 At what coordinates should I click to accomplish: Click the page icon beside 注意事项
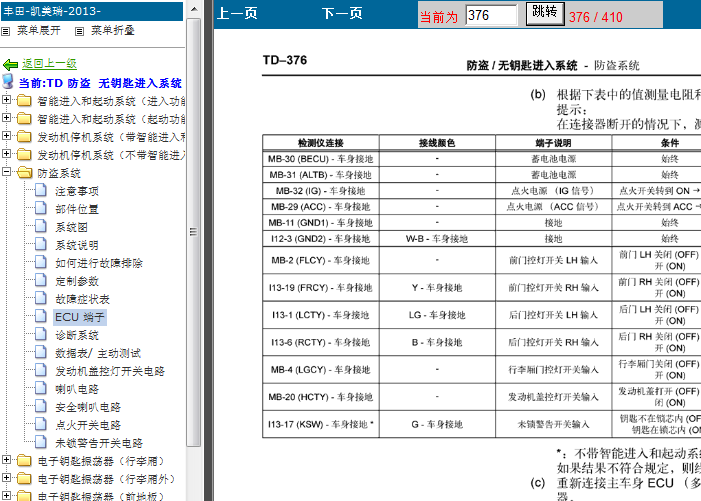coord(41,190)
